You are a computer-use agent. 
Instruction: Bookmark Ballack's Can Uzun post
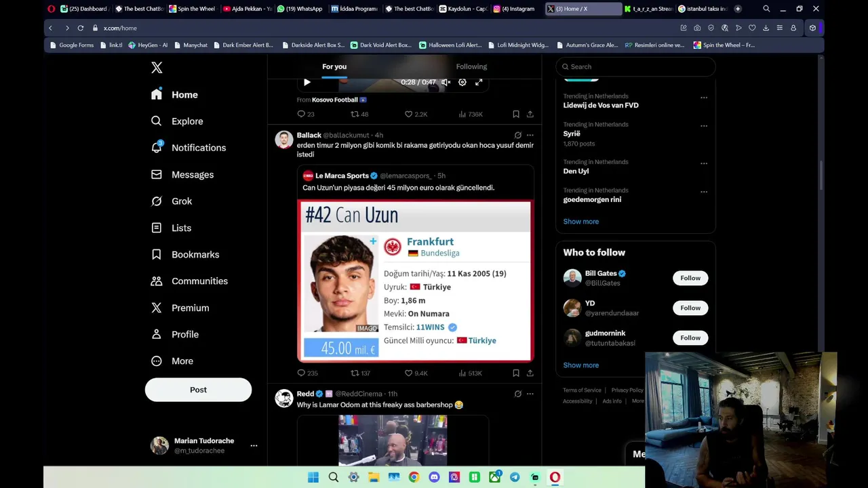516,373
